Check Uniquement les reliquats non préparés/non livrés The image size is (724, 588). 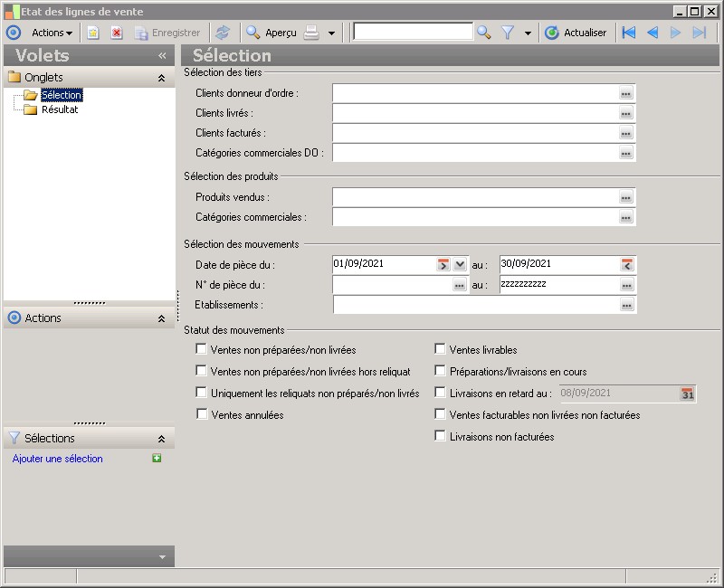(201, 393)
